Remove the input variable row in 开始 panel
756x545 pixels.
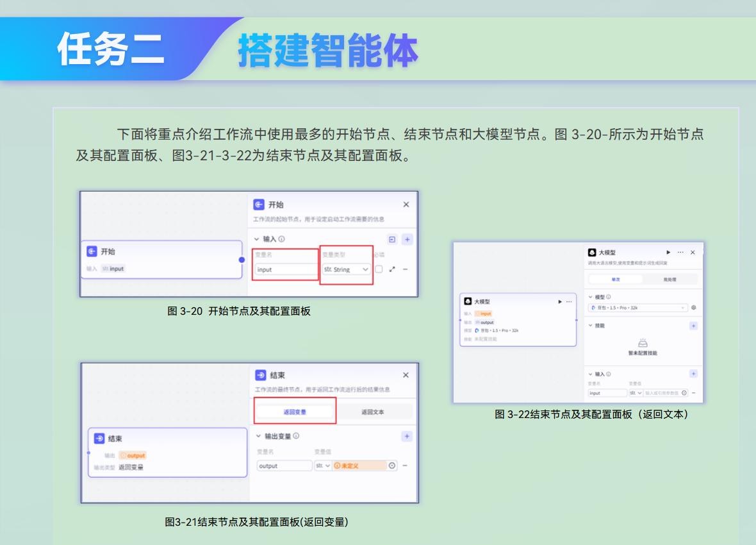[x=406, y=269]
